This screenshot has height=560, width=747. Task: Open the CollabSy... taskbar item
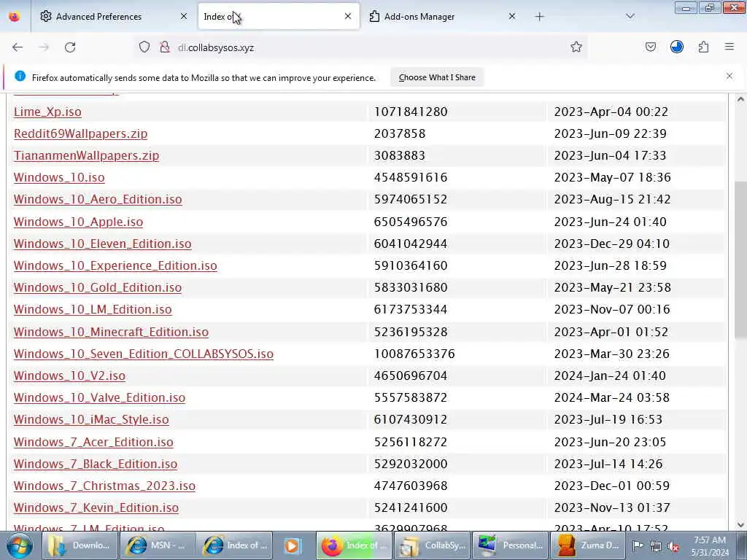pyautogui.click(x=432, y=545)
